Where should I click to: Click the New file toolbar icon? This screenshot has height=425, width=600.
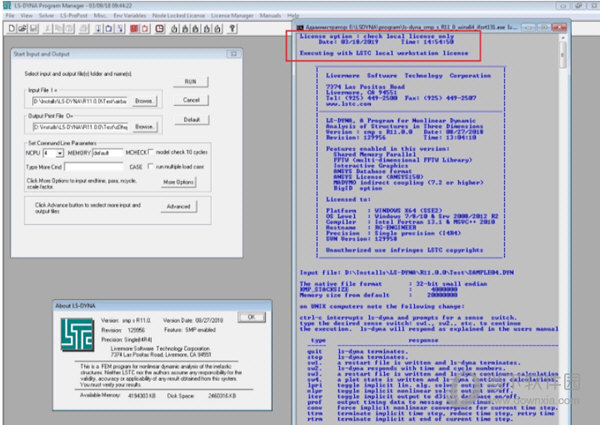point(12,29)
